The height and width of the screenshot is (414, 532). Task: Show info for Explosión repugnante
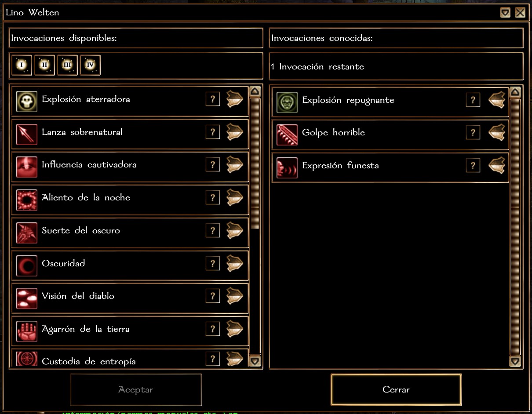473,100
